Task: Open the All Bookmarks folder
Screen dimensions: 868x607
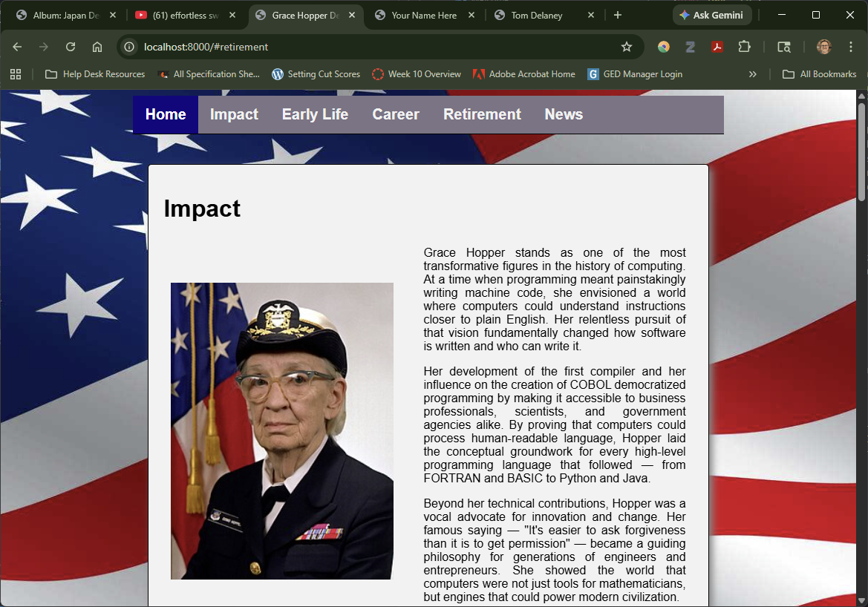Action: pyautogui.click(x=818, y=73)
